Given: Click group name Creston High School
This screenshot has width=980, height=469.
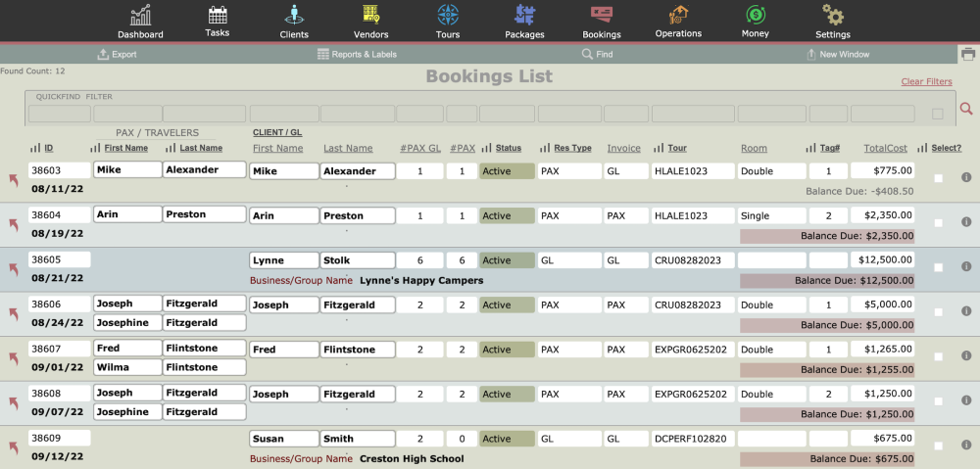Looking at the screenshot, I should (412, 459).
